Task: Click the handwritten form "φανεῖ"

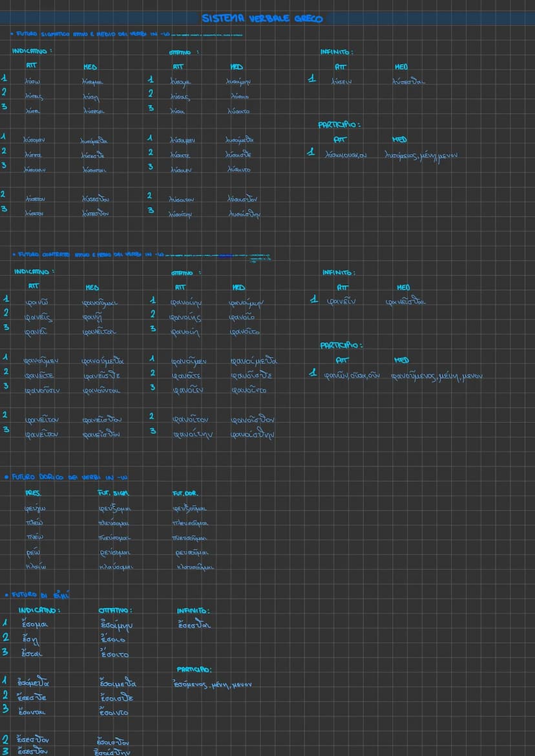Action: click(35, 332)
